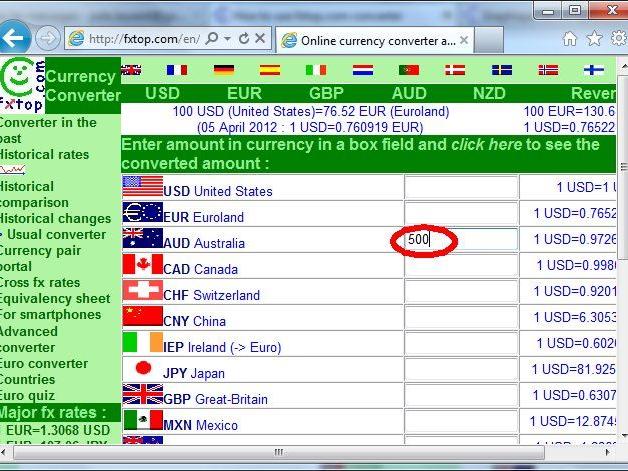Viewport: 628px width, 471px height.
Task: Open the Euro converter sidebar link
Action: [44, 364]
